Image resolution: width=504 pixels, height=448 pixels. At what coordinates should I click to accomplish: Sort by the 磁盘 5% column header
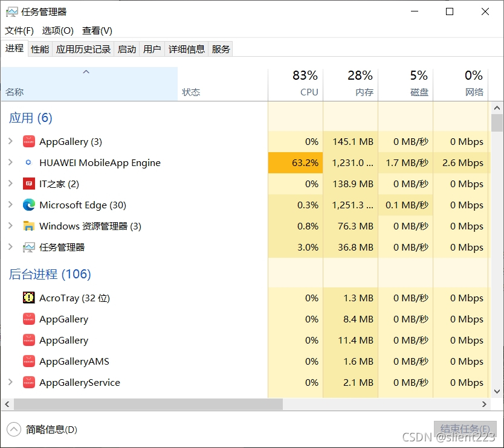pyautogui.click(x=405, y=84)
